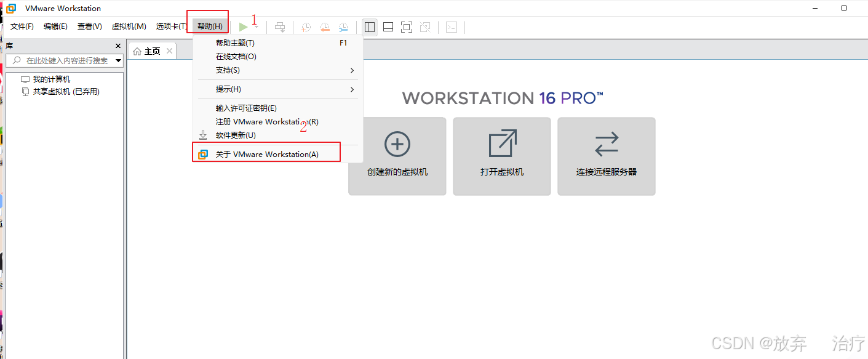Click the send Ctrl+Alt+Del toolbar icon
This screenshot has height=359, width=868.
coord(280,26)
